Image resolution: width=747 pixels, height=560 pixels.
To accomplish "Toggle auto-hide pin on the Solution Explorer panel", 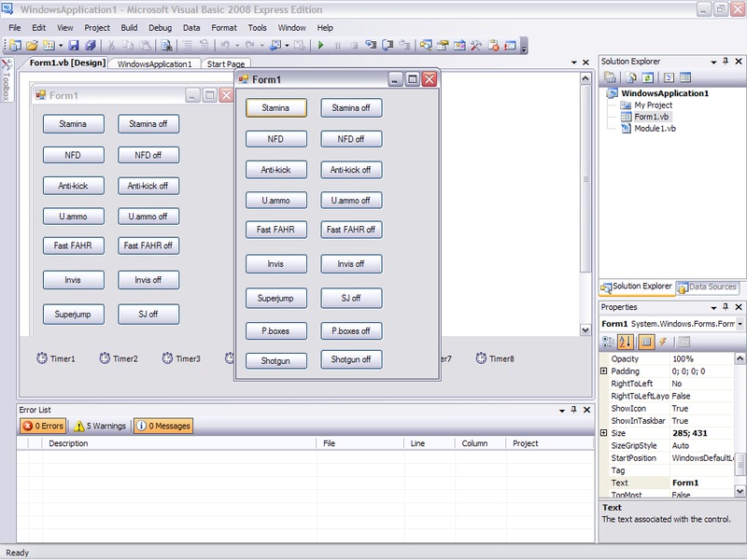I will click(726, 61).
